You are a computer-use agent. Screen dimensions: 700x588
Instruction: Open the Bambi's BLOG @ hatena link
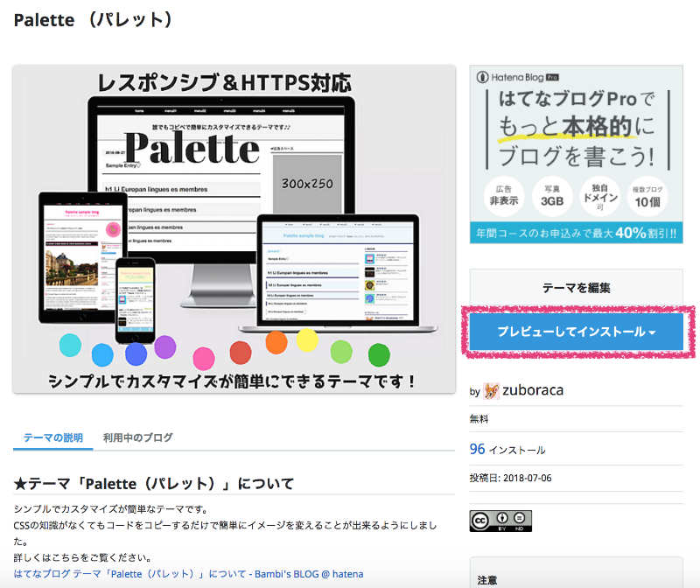pyautogui.click(x=188, y=574)
